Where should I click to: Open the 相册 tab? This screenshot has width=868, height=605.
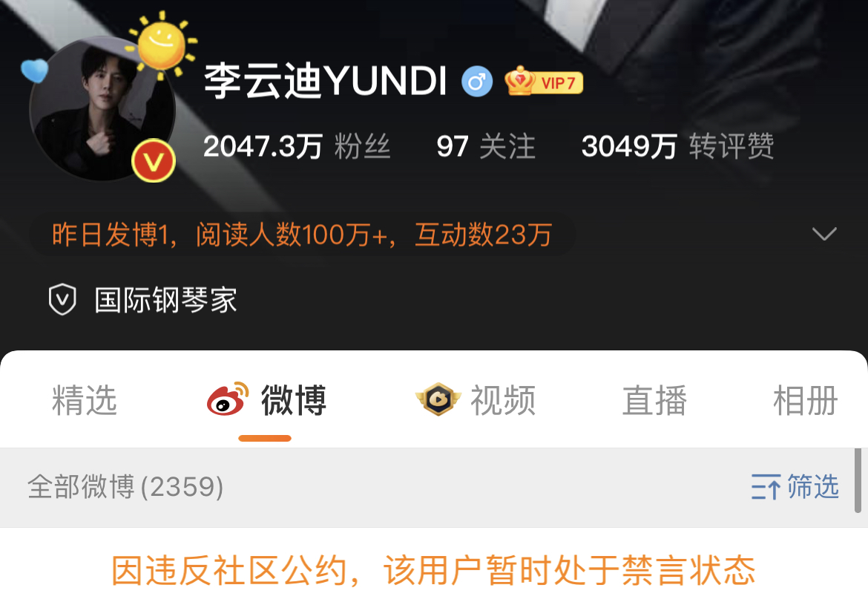tap(806, 400)
